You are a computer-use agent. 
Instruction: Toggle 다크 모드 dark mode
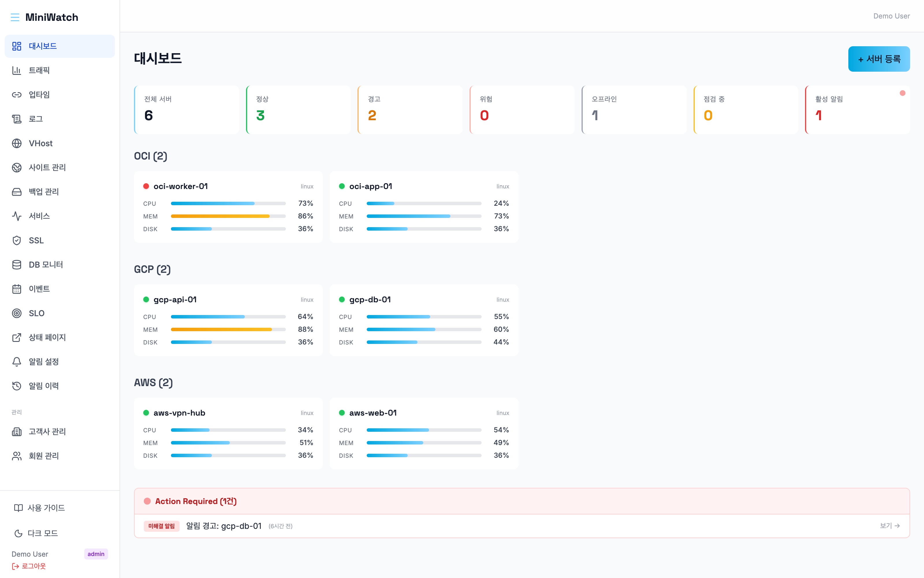tap(36, 533)
